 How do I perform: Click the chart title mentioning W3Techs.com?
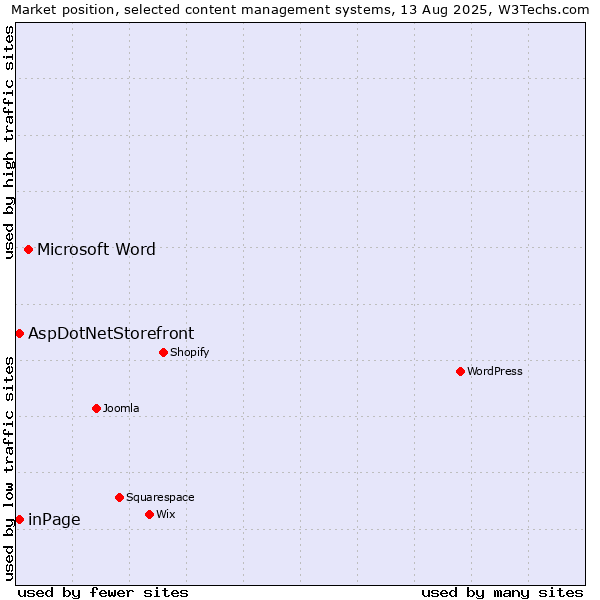click(300, 10)
